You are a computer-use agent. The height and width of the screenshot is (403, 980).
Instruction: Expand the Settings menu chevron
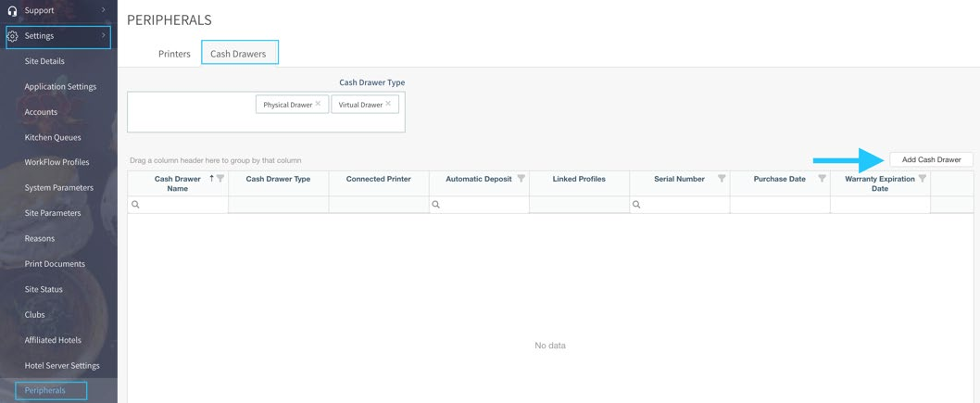click(103, 36)
